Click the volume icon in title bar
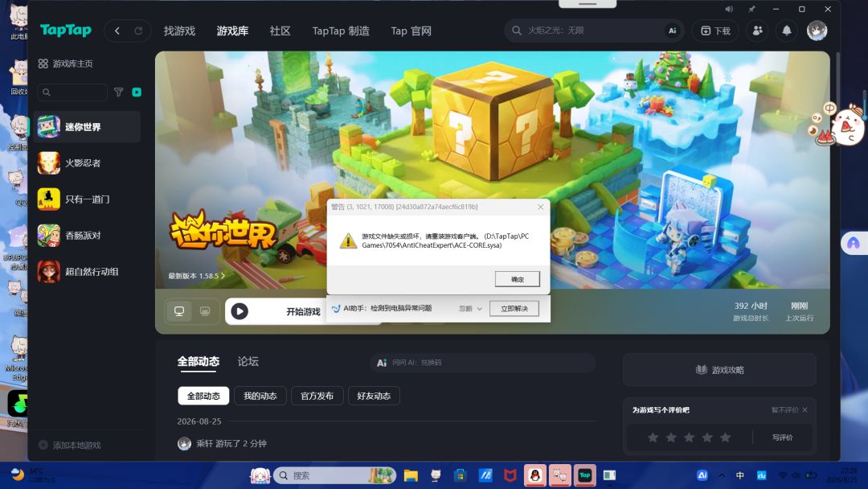Image resolution: width=868 pixels, height=489 pixels. 729,10
